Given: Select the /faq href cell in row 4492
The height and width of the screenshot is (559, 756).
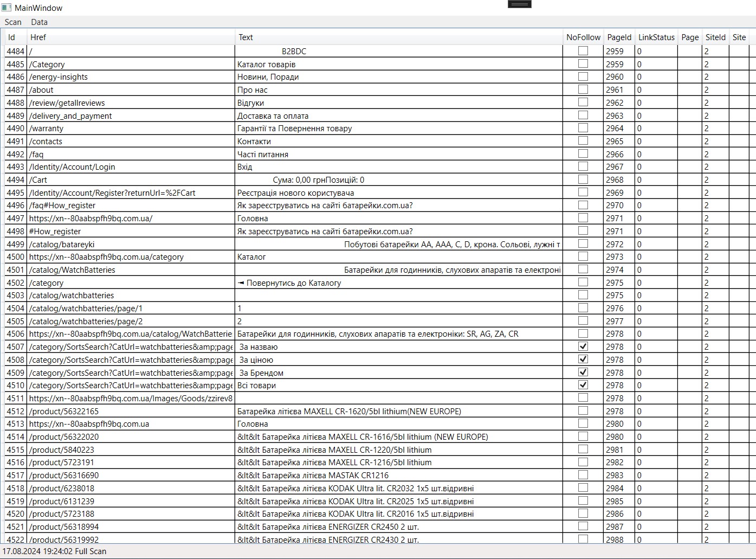Looking at the screenshot, I should (131, 154).
